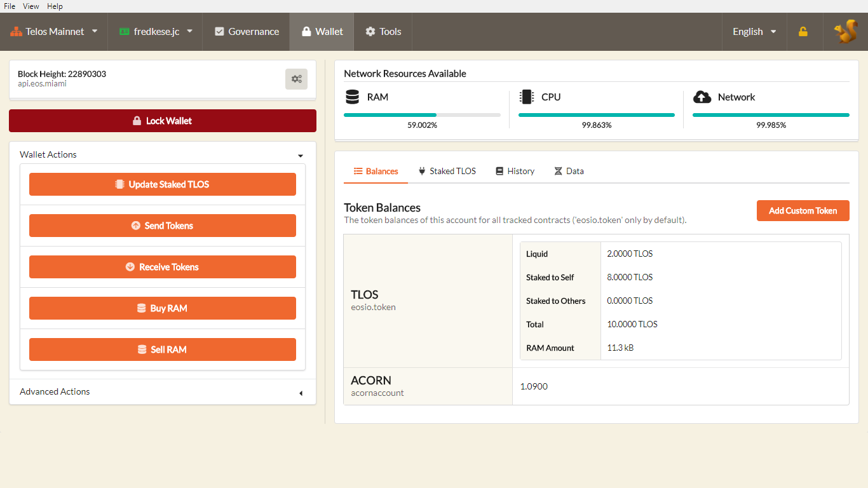Image resolution: width=868 pixels, height=488 pixels.
Task: Click the ACORN balance 1.0900 value
Action: click(534, 386)
